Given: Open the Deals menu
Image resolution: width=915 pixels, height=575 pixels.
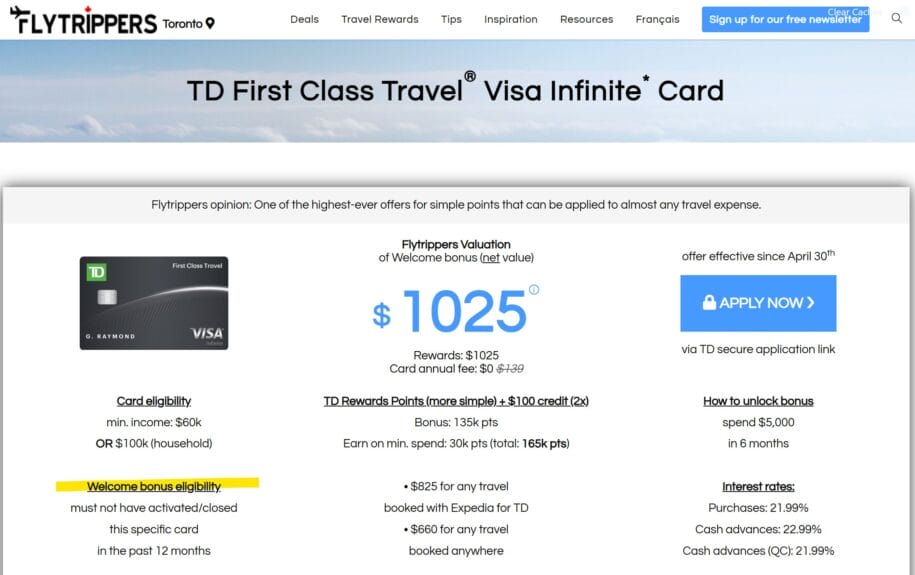Looking at the screenshot, I should coord(305,19).
